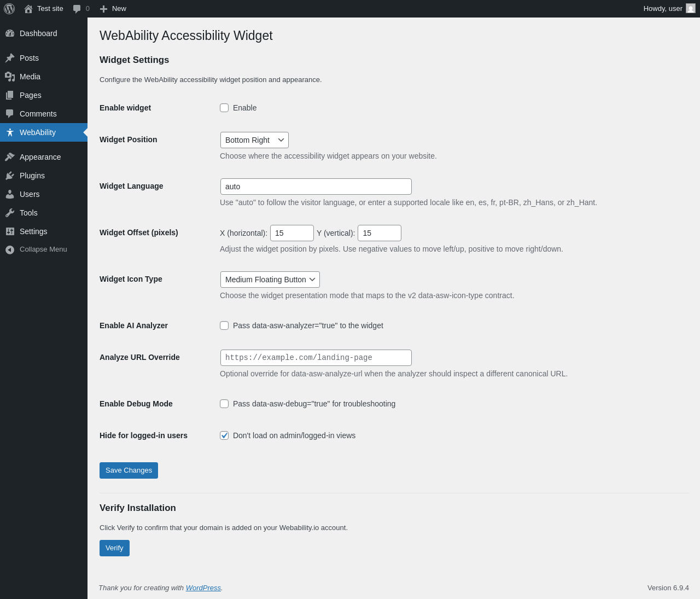Open the Appearance menu
This screenshot has width=700, height=599.
click(40, 157)
